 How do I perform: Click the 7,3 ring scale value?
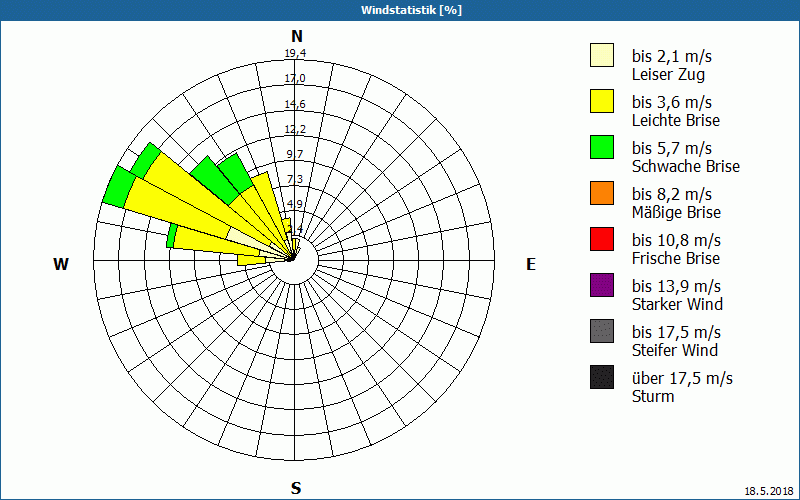click(295, 179)
